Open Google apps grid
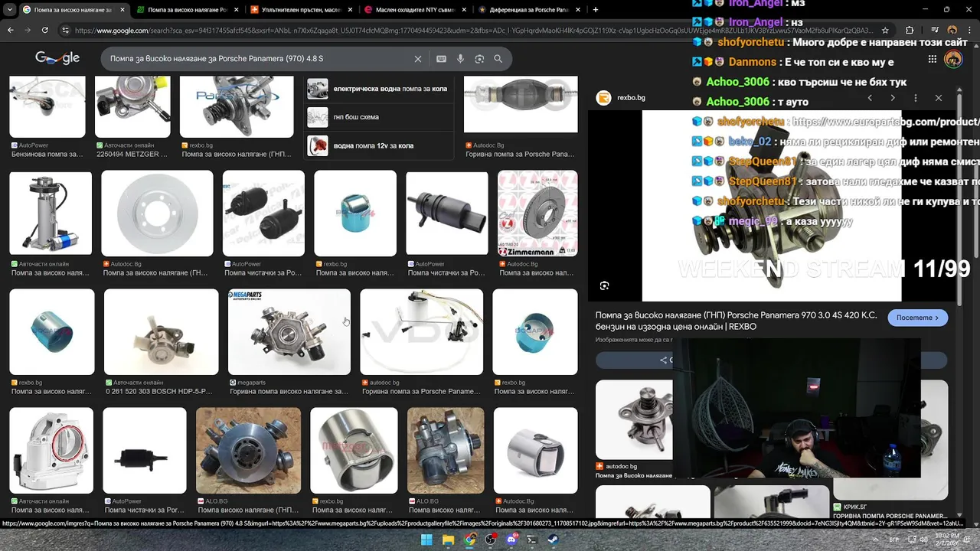Image resolution: width=980 pixels, height=551 pixels. 932,59
